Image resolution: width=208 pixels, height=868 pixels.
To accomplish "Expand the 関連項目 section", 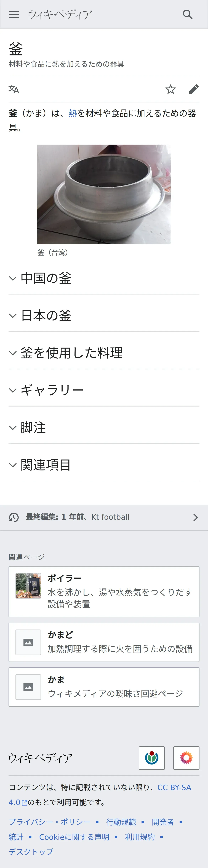I will (104, 465).
